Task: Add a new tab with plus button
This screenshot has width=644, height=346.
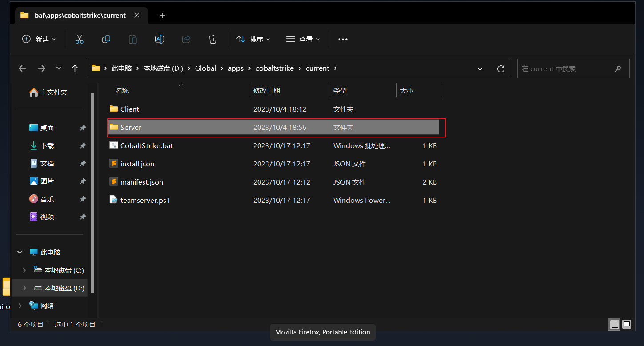Action: pos(162,16)
